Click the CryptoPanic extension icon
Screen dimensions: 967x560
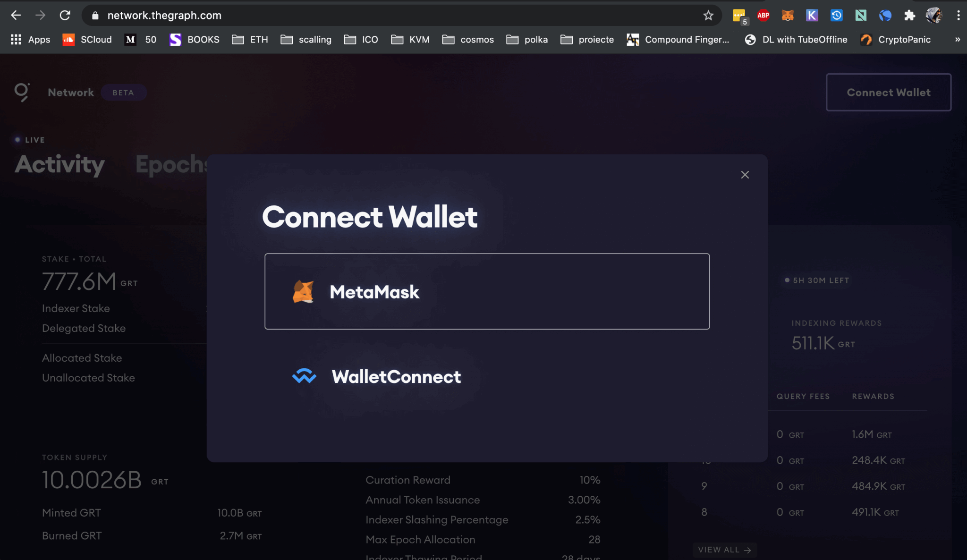865,39
